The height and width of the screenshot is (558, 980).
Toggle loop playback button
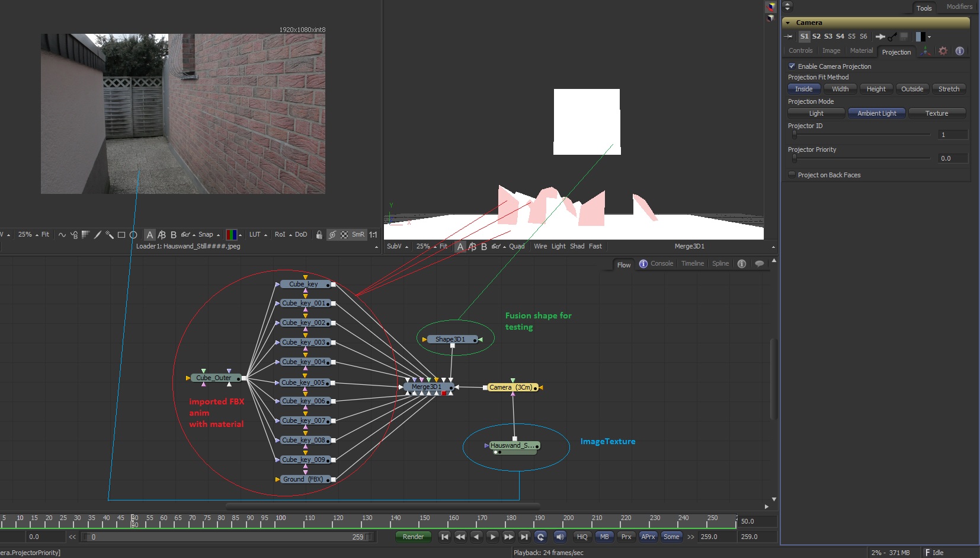pos(540,537)
